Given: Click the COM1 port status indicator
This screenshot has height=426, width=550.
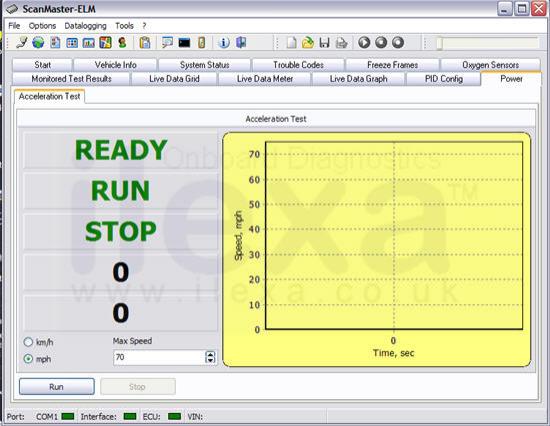Looking at the screenshot, I should pos(68,417).
